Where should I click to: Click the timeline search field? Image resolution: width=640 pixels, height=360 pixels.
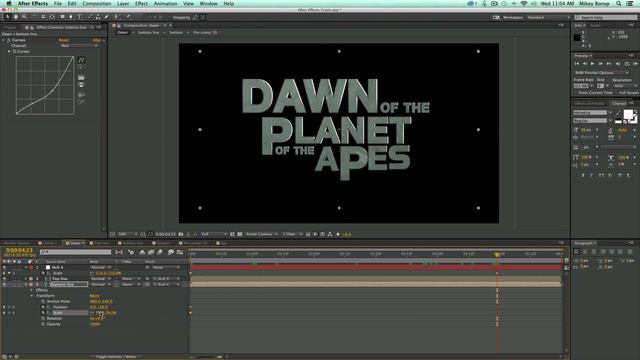76,252
